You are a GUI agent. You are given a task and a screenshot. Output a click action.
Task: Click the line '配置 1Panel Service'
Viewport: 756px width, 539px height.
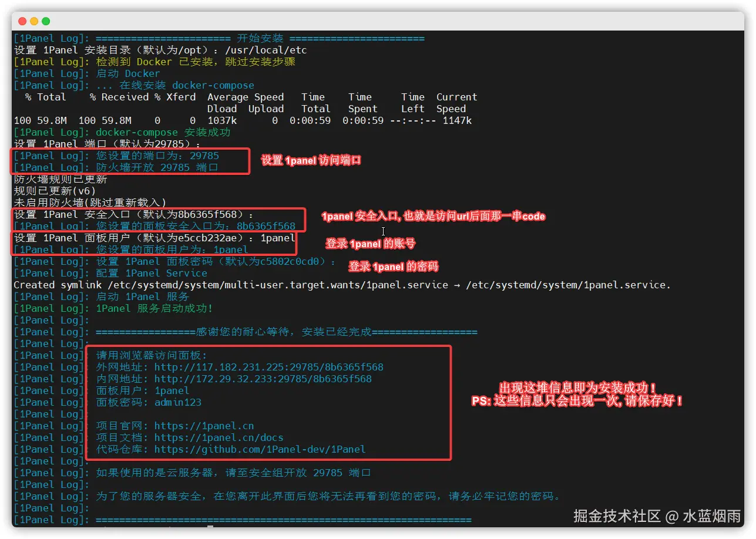click(151, 273)
